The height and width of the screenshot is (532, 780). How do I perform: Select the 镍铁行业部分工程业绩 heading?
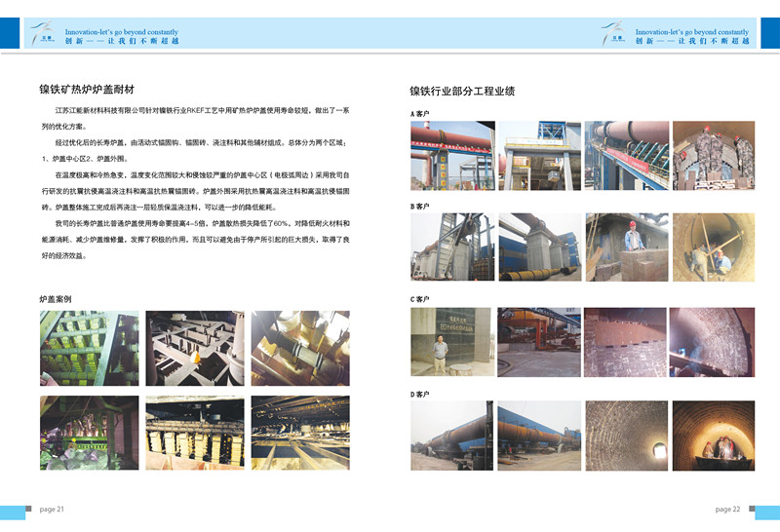[x=461, y=91]
